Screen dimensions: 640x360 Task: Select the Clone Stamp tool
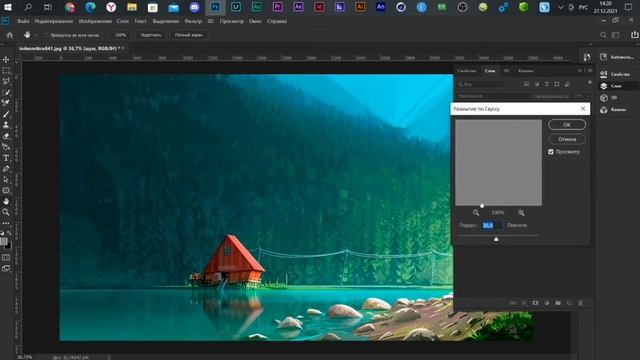6,125
